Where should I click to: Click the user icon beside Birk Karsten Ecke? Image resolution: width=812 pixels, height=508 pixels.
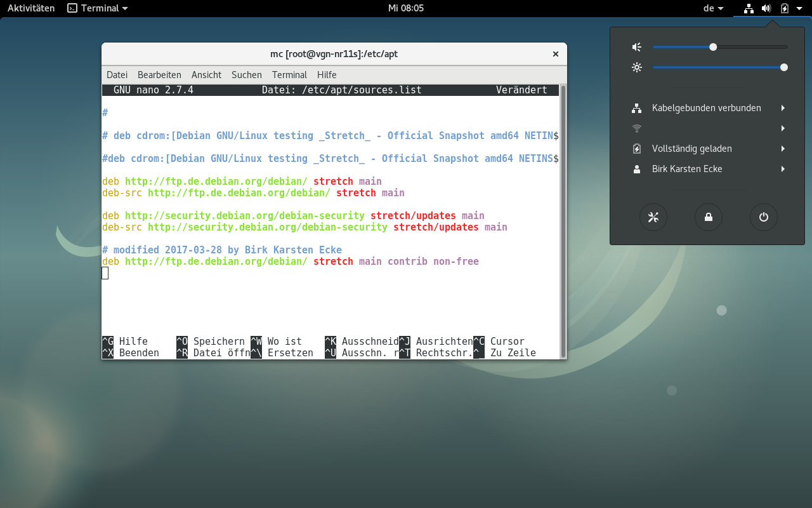pos(637,169)
